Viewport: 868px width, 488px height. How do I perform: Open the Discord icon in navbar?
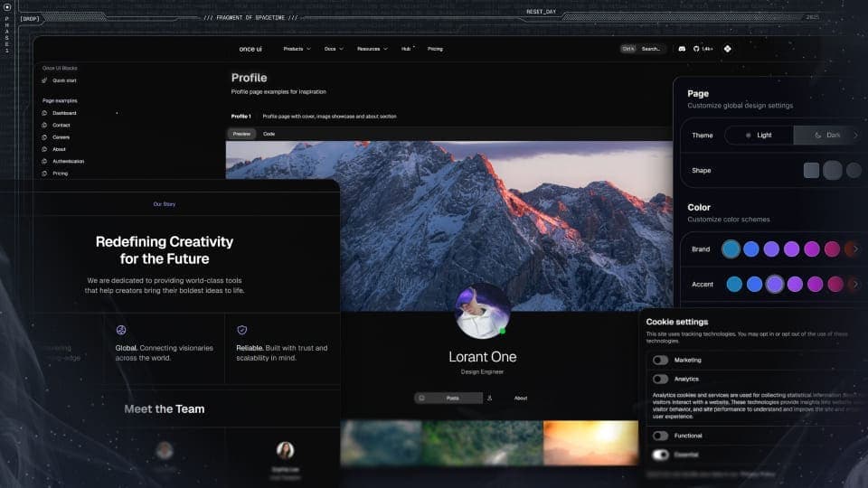tap(682, 49)
